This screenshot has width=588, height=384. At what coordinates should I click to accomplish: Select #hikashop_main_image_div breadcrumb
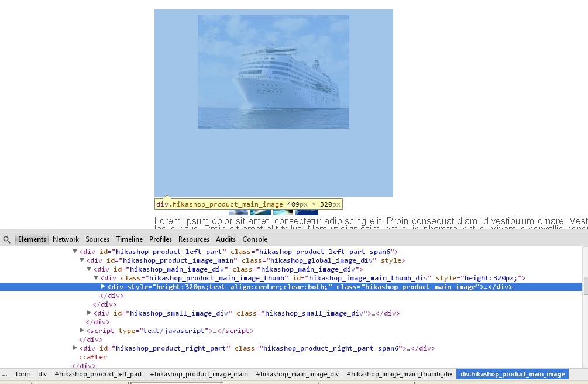[x=297, y=374]
